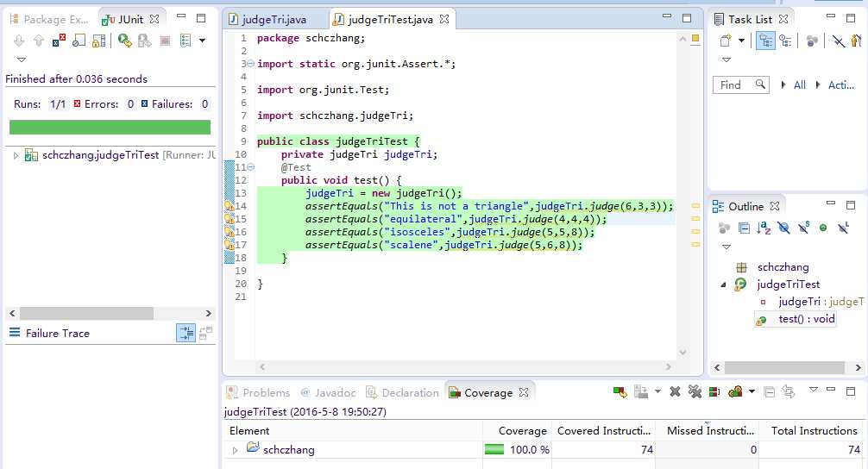
Task: Click Rerun Failed Tests First icon
Action: click(x=144, y=41)
